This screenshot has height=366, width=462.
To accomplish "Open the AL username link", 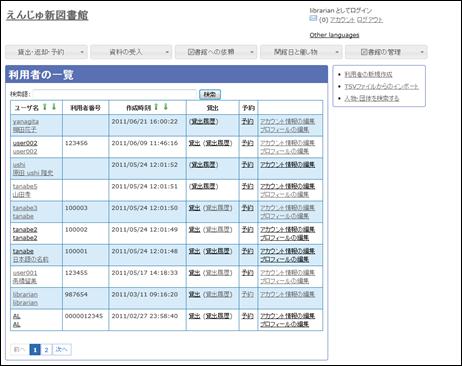I will point(16,316).
